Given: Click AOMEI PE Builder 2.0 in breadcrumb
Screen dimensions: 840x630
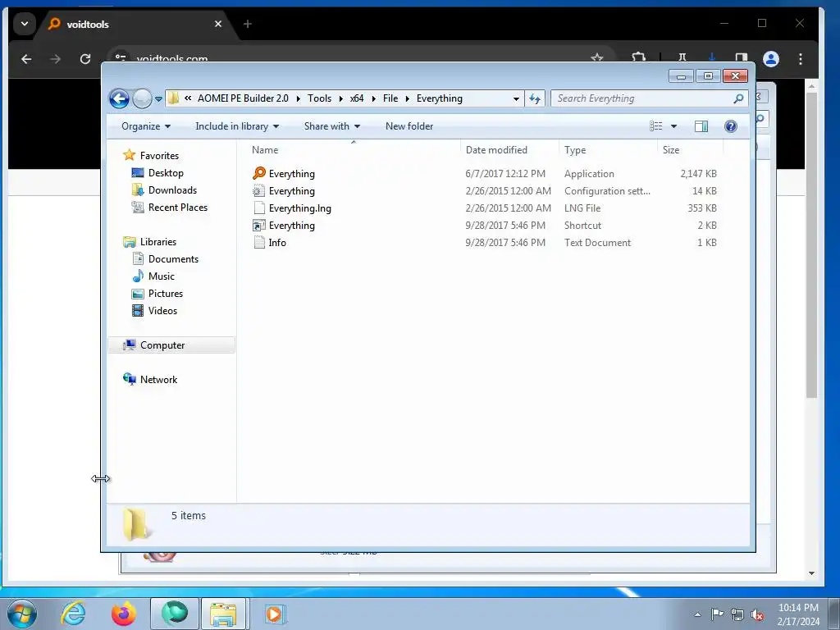Looking at the screenshot, I should pyautogui.click(x=243, y=98).
